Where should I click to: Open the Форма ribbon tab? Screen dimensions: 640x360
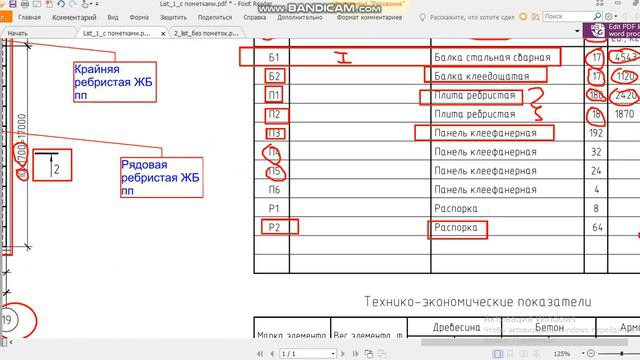coord(139,17)
